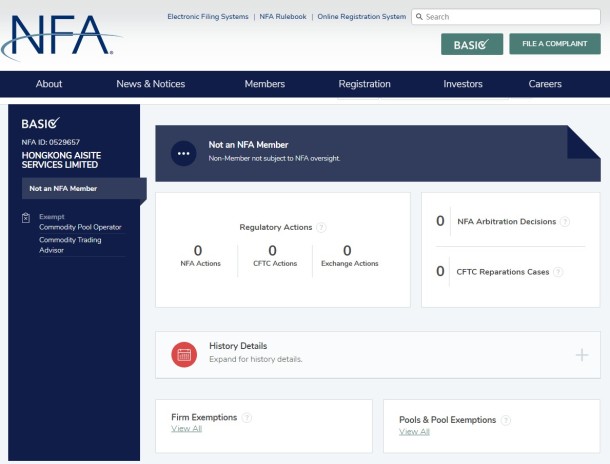Click the File a Complaint button
This screenshot has height=464, width=610.
coord(555,44)
